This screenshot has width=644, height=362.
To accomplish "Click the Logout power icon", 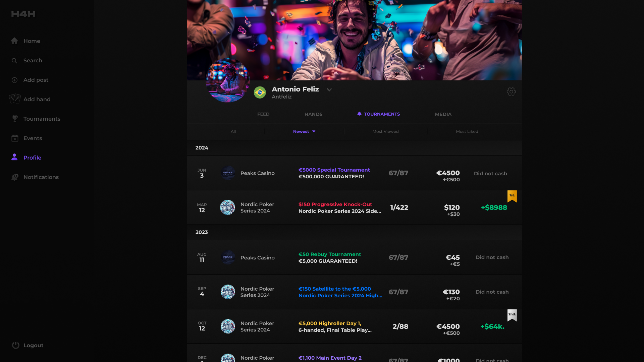I will coord(16,345).
